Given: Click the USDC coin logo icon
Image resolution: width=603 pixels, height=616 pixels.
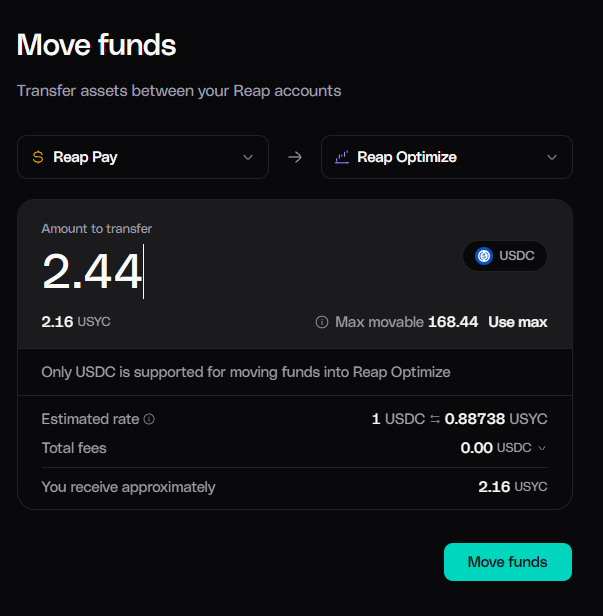Looking at the screenshot, I should 484,256.
